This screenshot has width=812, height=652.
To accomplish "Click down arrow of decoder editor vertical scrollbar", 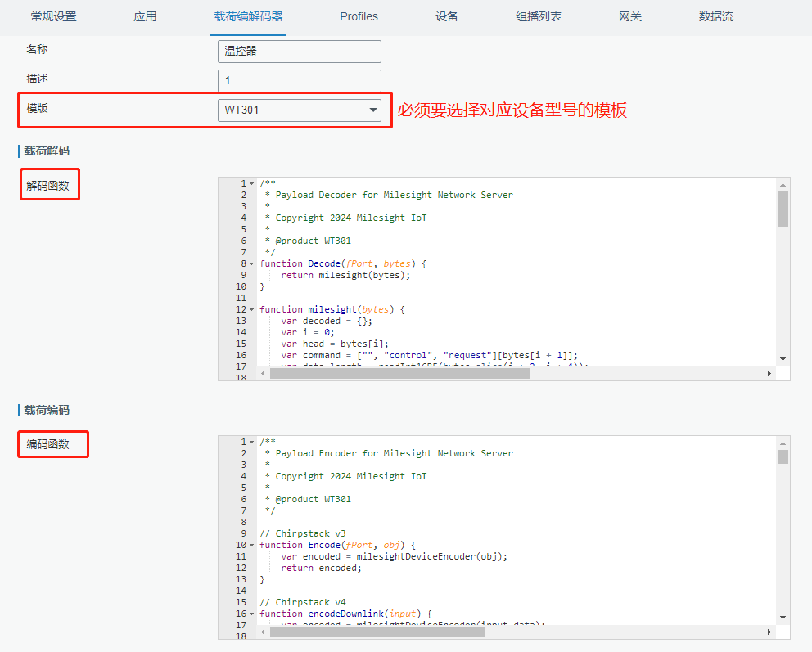I will 783,359.
